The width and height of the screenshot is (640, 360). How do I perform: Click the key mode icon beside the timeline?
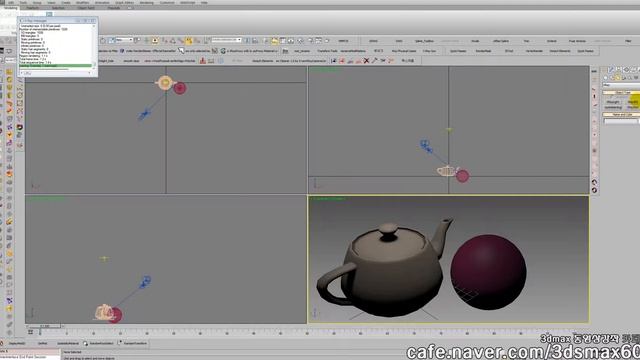pyautogui.click(x=30, y=332)
